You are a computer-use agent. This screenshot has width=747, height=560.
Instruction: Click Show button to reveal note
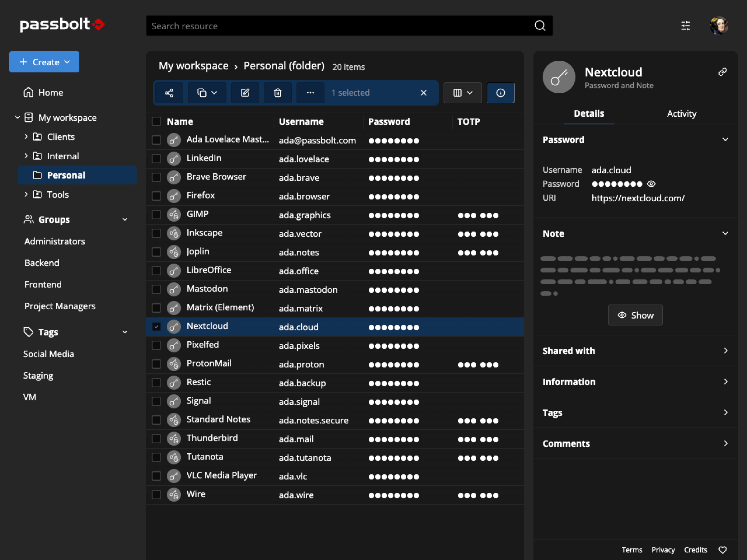point(635,315)
